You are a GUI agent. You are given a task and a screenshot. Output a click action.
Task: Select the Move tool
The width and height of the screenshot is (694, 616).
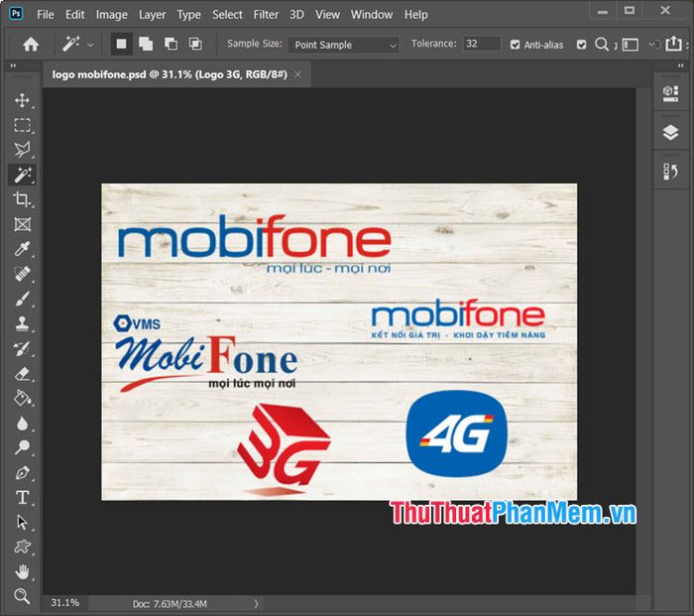(x=22, y=100)
